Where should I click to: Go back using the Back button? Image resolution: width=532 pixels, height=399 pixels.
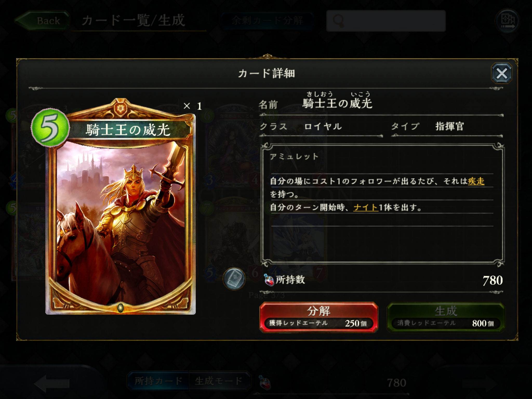coord(43,21)
